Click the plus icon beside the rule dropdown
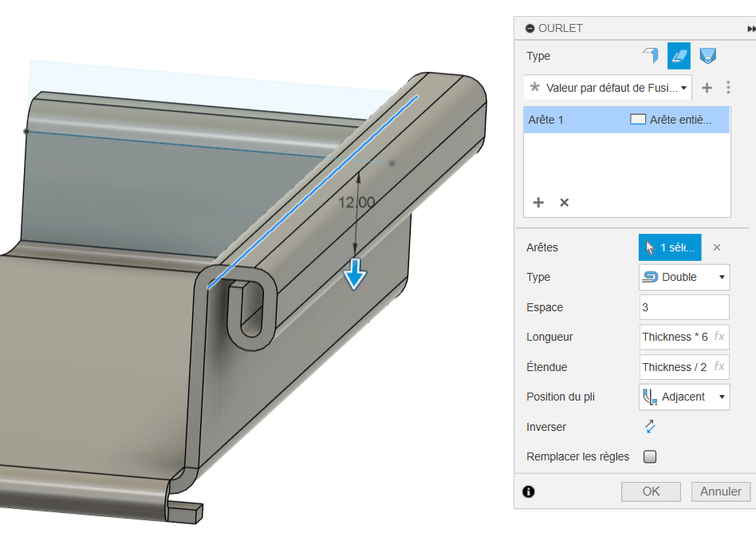Screen dimensions: 756x545 point(707,88)
